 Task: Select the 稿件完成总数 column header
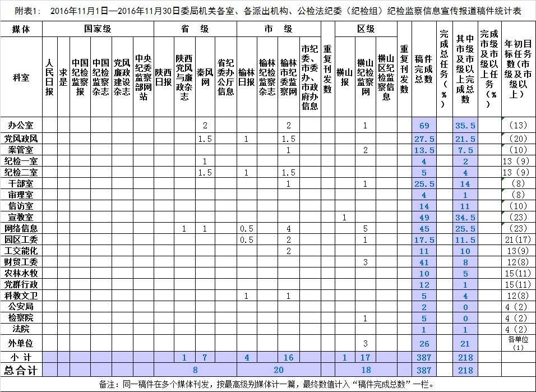[424, 69]
